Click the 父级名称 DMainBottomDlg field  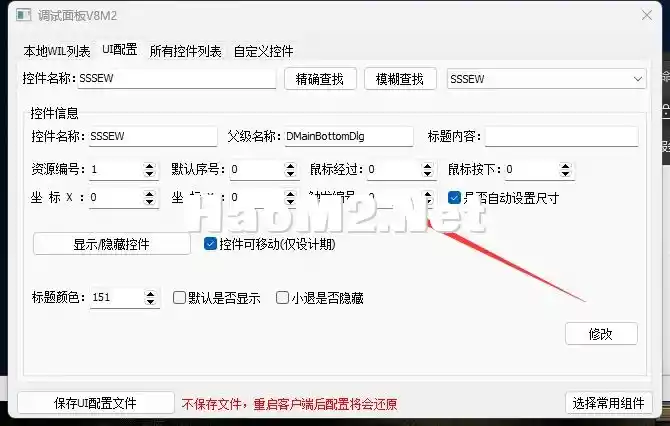(349, 136)
